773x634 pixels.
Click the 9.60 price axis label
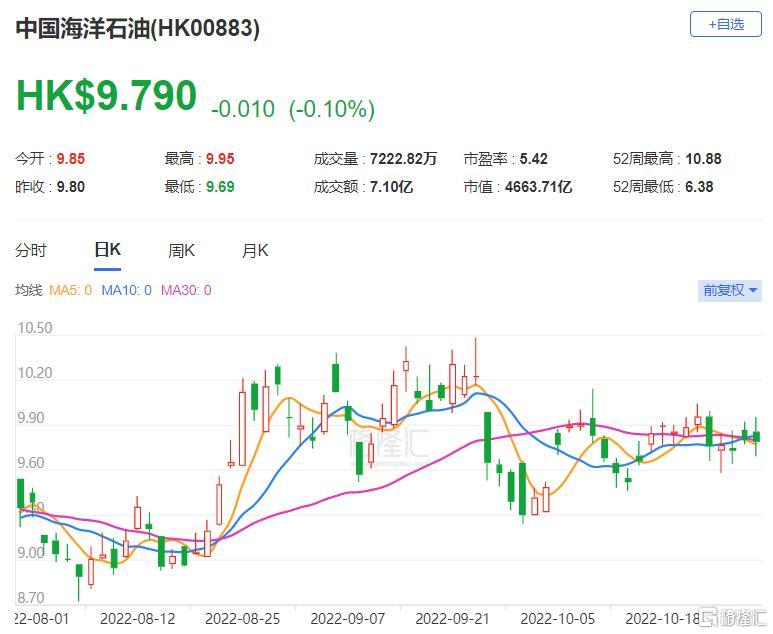point(31,463)
